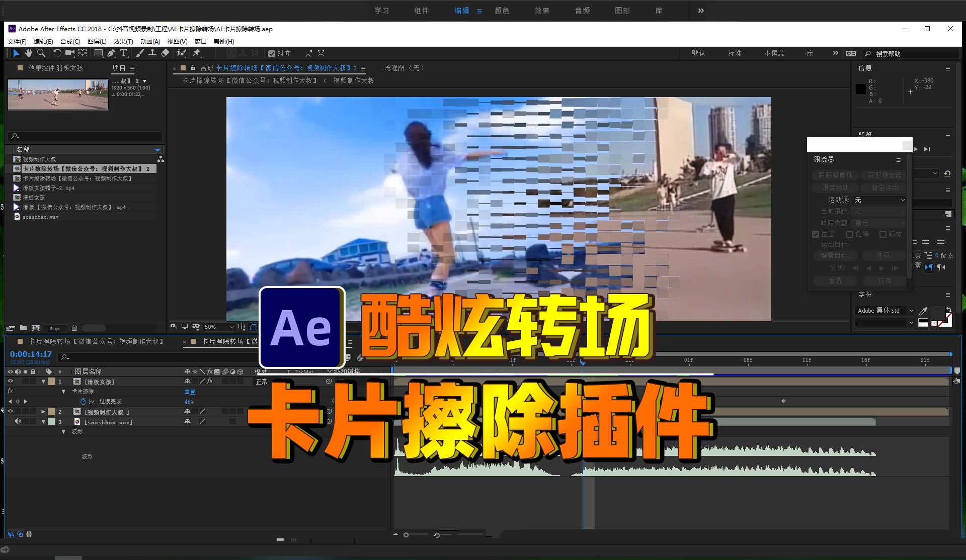
Task: Hide the 滑板女孩 layer with eye icon
Action: [10, 382]
